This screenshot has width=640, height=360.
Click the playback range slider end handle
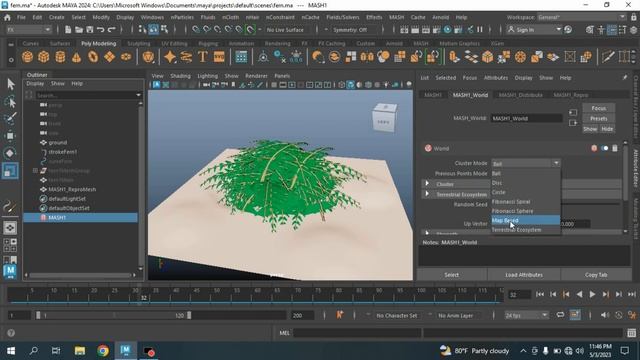189,315
